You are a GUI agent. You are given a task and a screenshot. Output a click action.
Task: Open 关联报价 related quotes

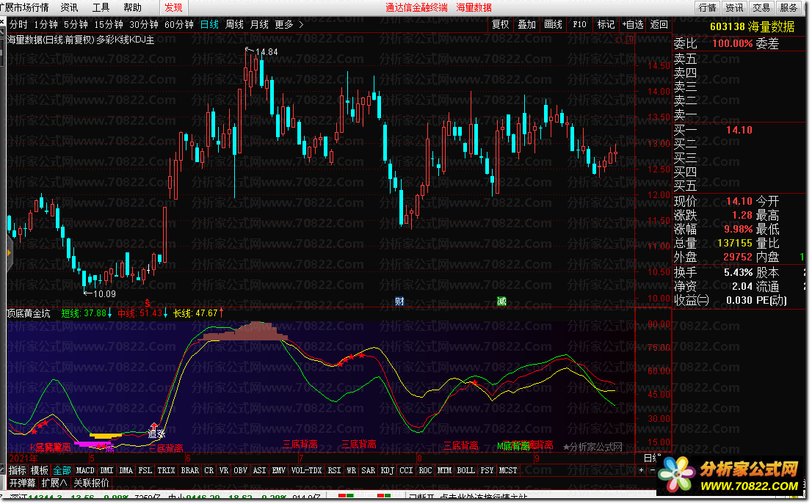[91, 483]
